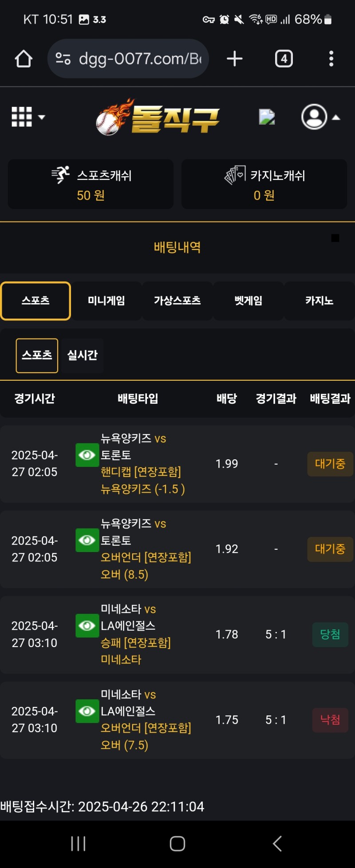355x868 pixels.
Task: Open site info icon in address bar
Action: [x=63, y=59]
